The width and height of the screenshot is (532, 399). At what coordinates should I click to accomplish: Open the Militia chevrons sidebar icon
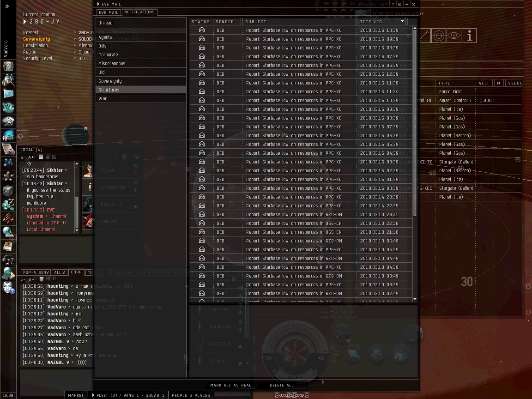8,218
